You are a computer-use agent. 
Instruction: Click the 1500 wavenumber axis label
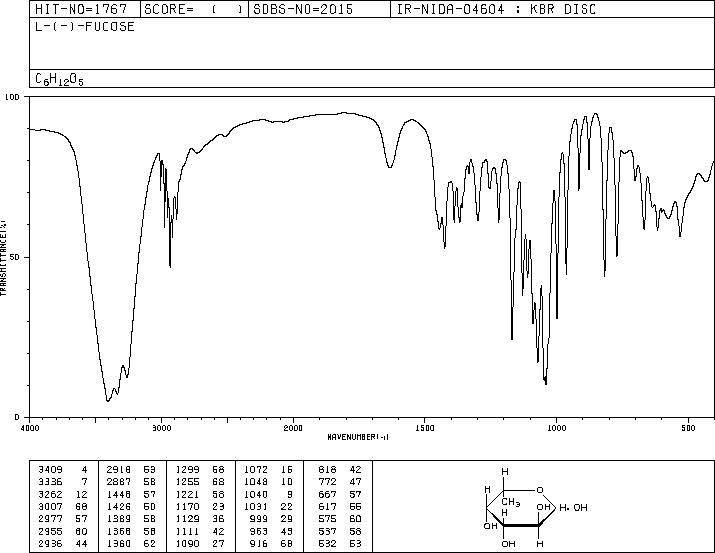point(425,428)
